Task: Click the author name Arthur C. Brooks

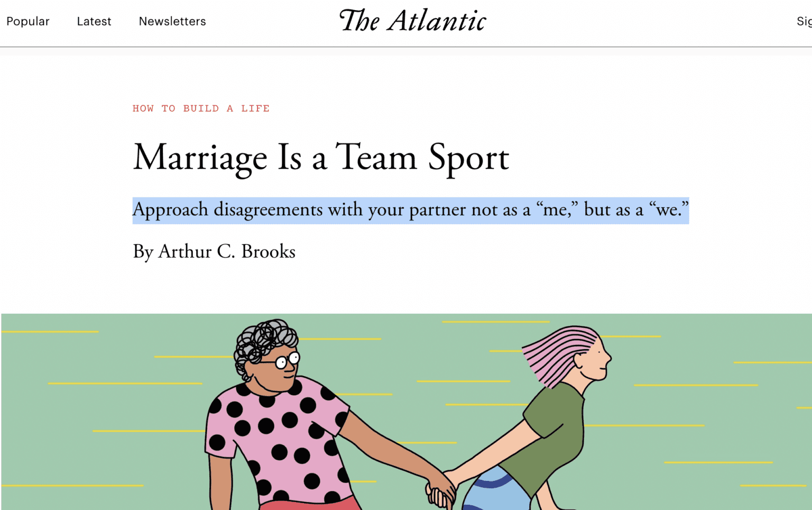Action: tap(227, 251)
